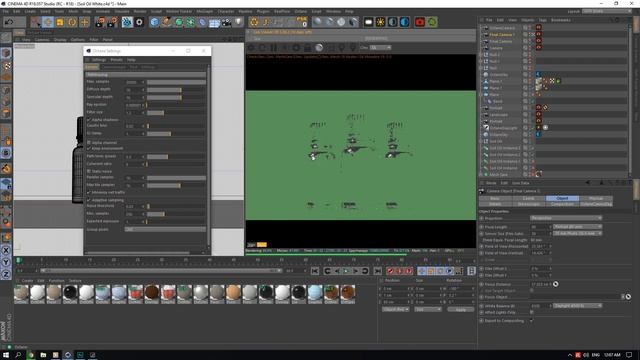Click the Light object icon in the toolbar
Viewport: 640px width, 360px height.
coord(238,22)
